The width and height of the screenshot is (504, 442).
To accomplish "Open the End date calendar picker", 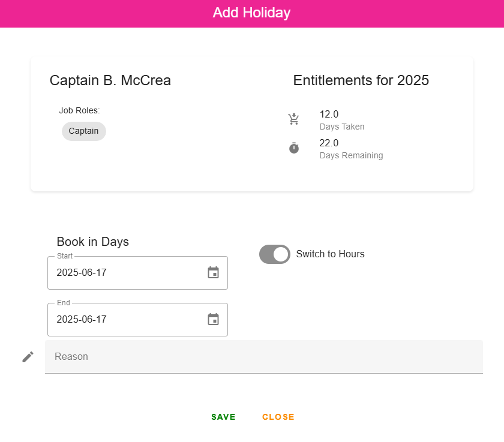I will click(213, 320).
